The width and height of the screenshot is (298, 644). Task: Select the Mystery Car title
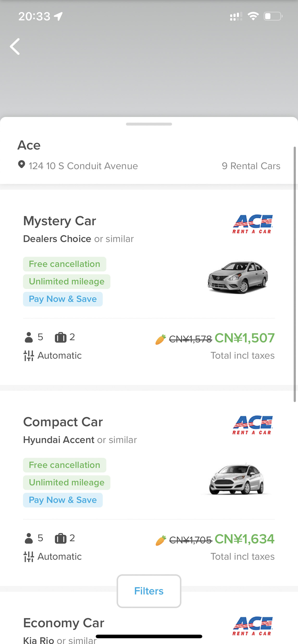(60, 221)
